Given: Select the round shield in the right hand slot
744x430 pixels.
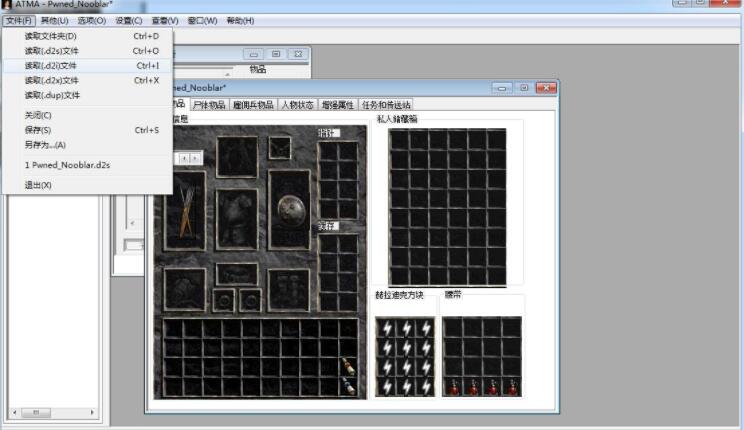Looking at the screenshot, I should 290,210.
